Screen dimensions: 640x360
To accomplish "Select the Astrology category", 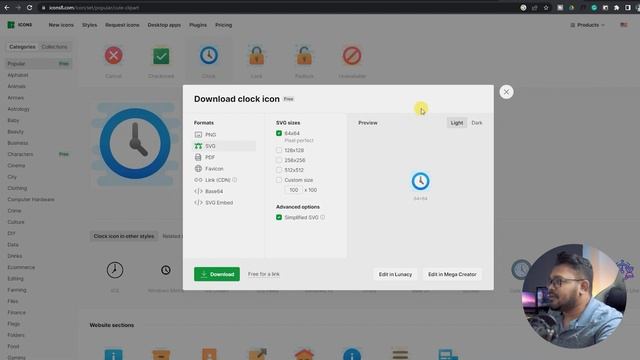I will [18, 109].
